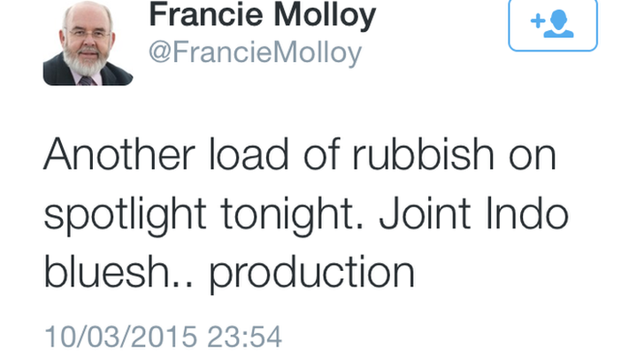Open Francie Molloy's profile photo

88,42
